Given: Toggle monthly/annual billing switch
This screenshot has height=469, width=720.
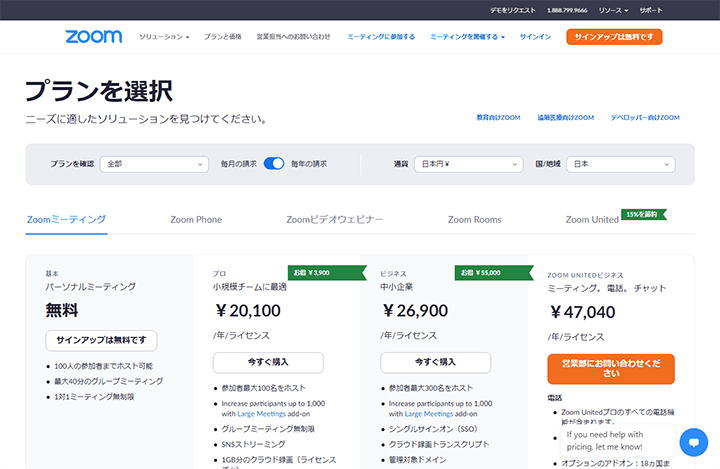Looking at the screenshot, I should tap(274, 164).
